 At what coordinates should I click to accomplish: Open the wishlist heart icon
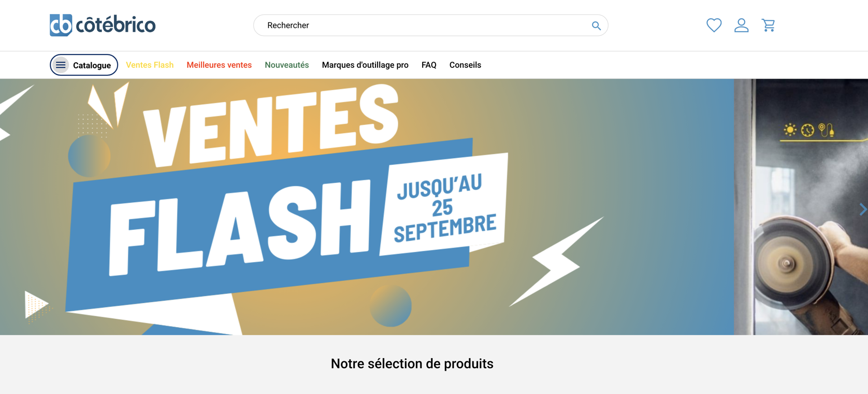point(714,25)
